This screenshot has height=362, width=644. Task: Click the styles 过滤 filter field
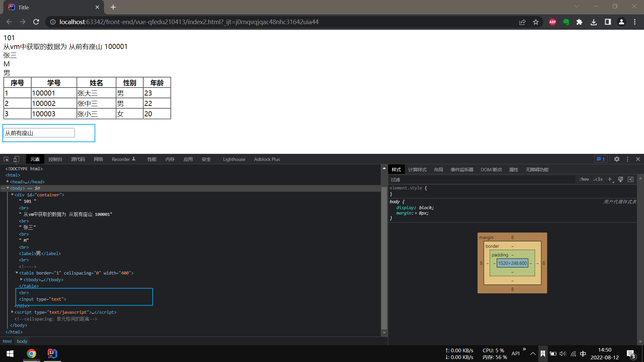pyautogui.click(x=482, y=180)
